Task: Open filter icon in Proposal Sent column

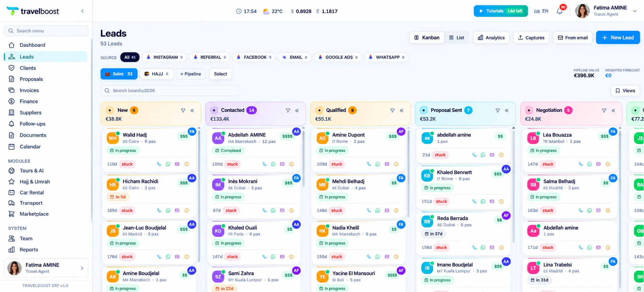Action: coord(497,111)
